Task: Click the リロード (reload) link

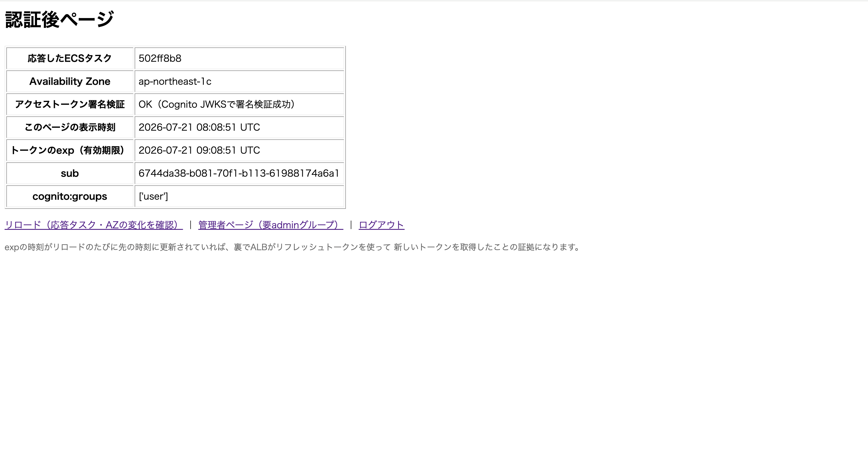Action: click(x=94, y=225)
